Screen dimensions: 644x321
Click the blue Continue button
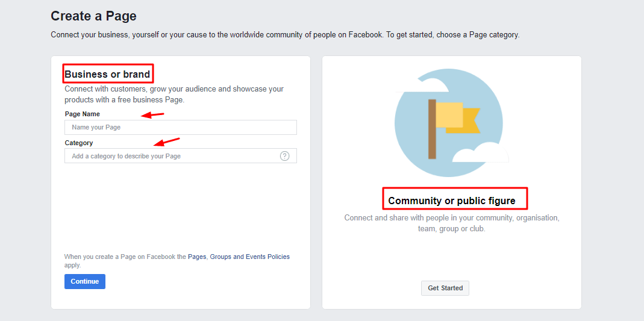84,282
